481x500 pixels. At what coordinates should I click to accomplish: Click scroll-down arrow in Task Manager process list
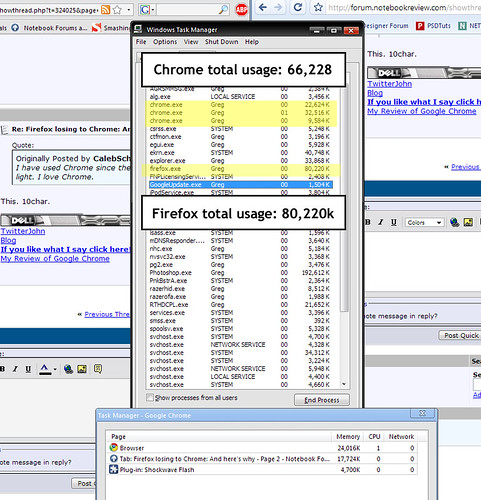point(344,384)
